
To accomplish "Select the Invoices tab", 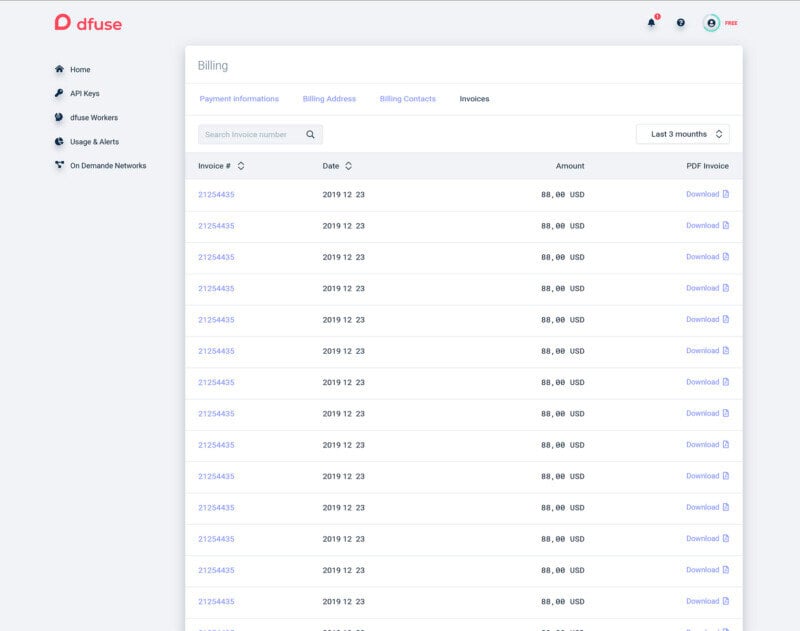I will [474, 99].
